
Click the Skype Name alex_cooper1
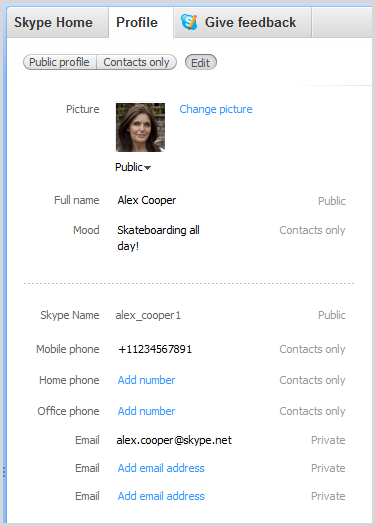point(148,315)
